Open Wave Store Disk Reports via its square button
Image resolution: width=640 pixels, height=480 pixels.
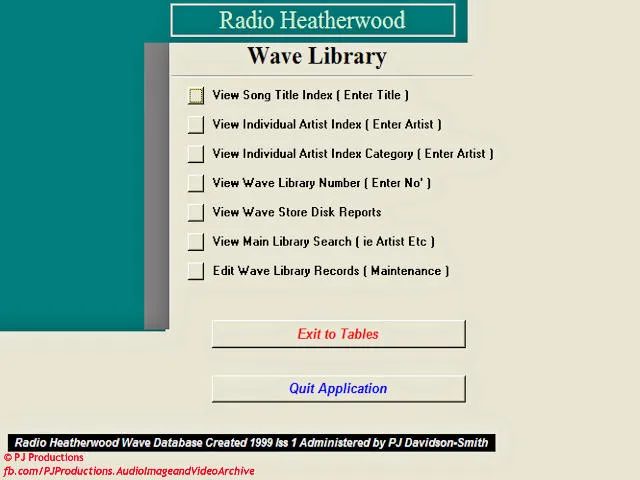point(196,212)
